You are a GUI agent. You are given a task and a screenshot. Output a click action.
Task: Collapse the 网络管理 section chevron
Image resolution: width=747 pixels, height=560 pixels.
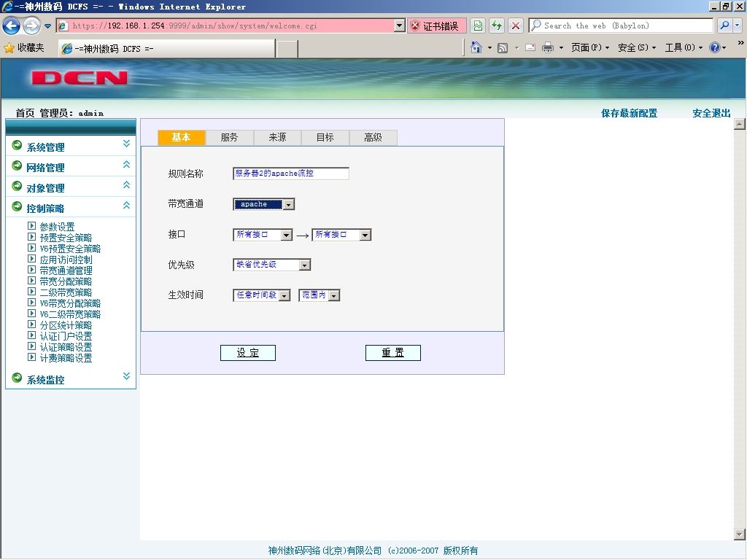click(x=126, y=164)
